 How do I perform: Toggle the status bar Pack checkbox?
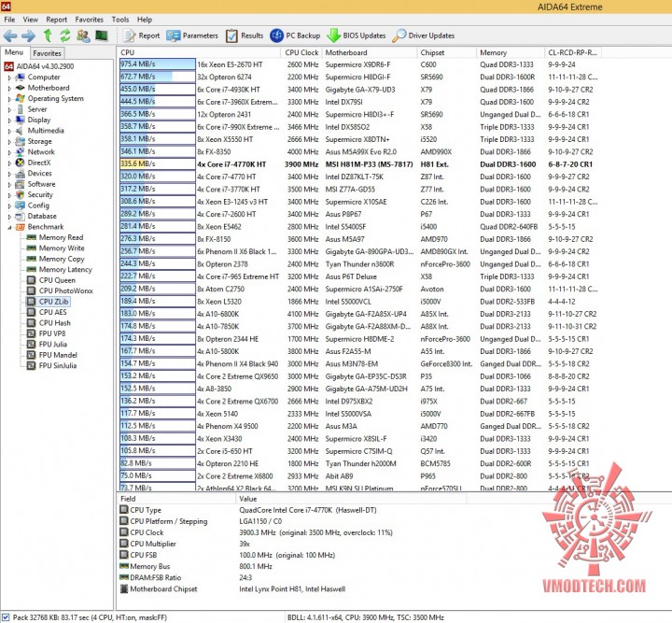6,617
